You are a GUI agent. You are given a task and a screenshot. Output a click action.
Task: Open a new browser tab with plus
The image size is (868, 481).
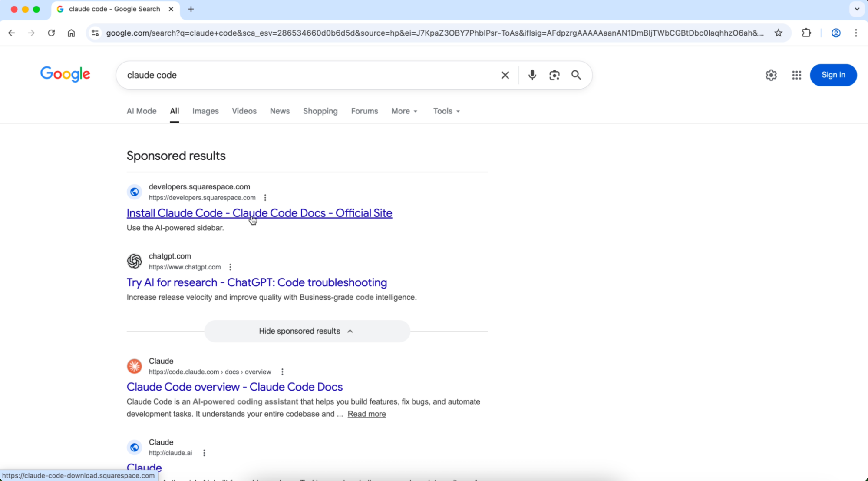191,9
